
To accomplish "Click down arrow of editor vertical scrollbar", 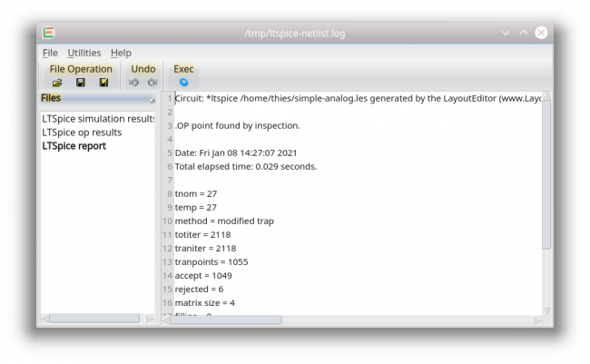I will click(546, 310).
